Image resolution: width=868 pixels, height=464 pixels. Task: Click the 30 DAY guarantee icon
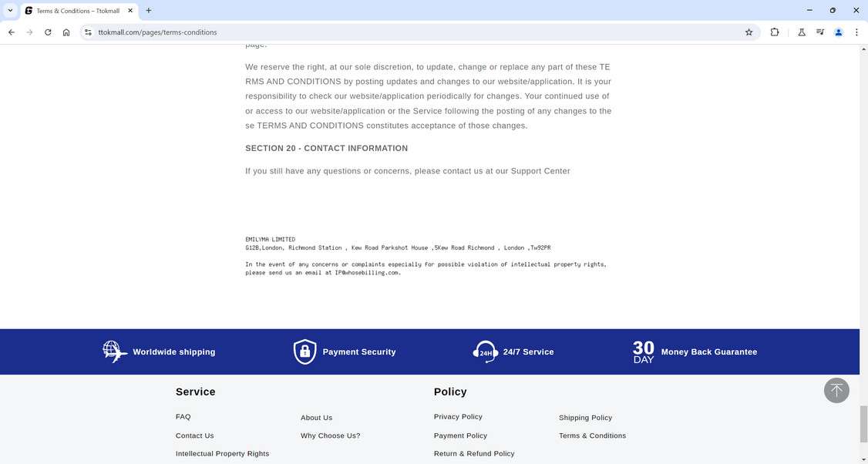[x=643, y=351]
